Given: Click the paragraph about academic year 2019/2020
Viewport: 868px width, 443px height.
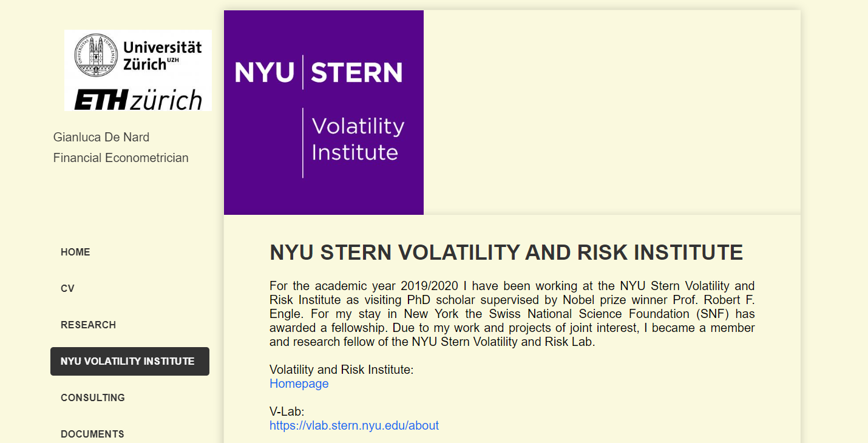Looking at the screenshot, I should pos(512,314).
